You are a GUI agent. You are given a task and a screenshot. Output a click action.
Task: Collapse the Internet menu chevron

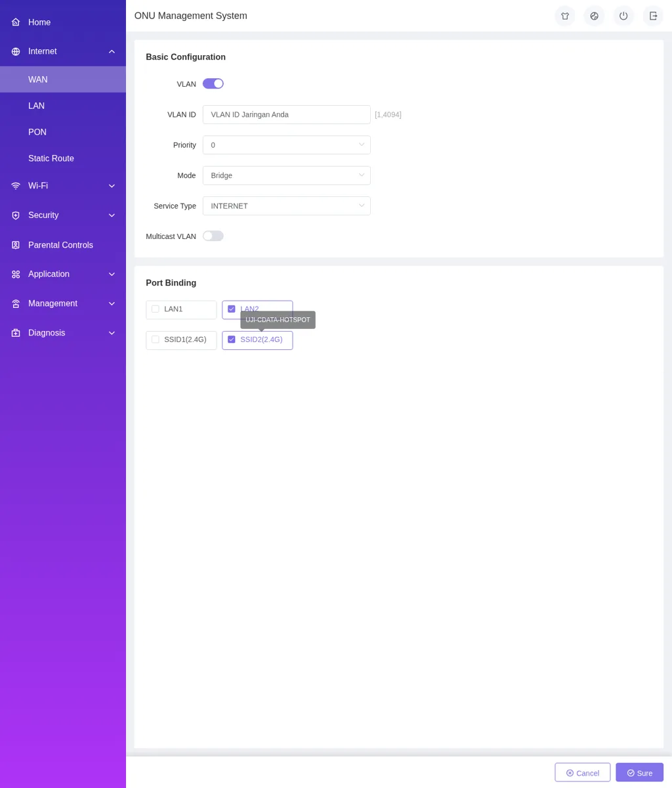(x=112, y=51)
